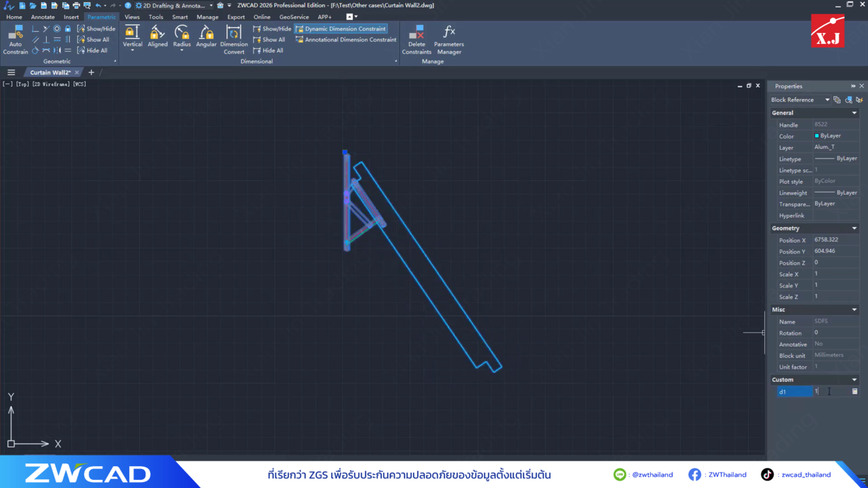Add a new drawing tab with plus button

[91, 73]
